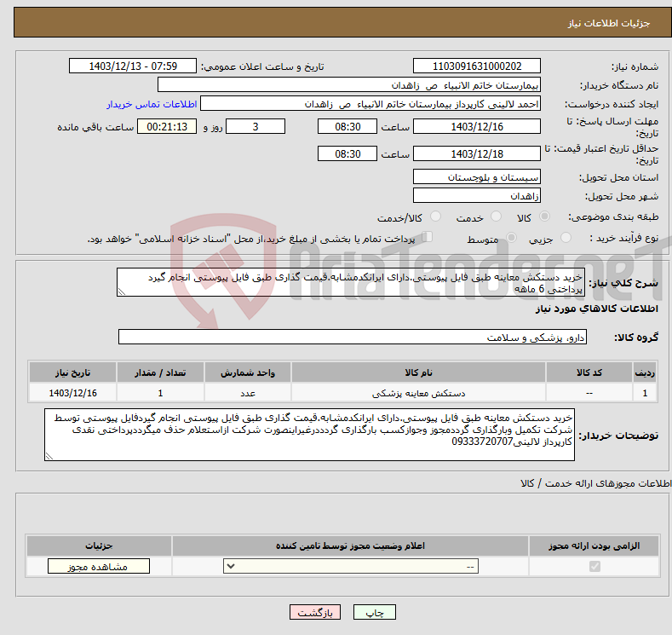Click the استان محل تحویل field
Viewport: 672px width, 635px height.
(x=477, y=177)
